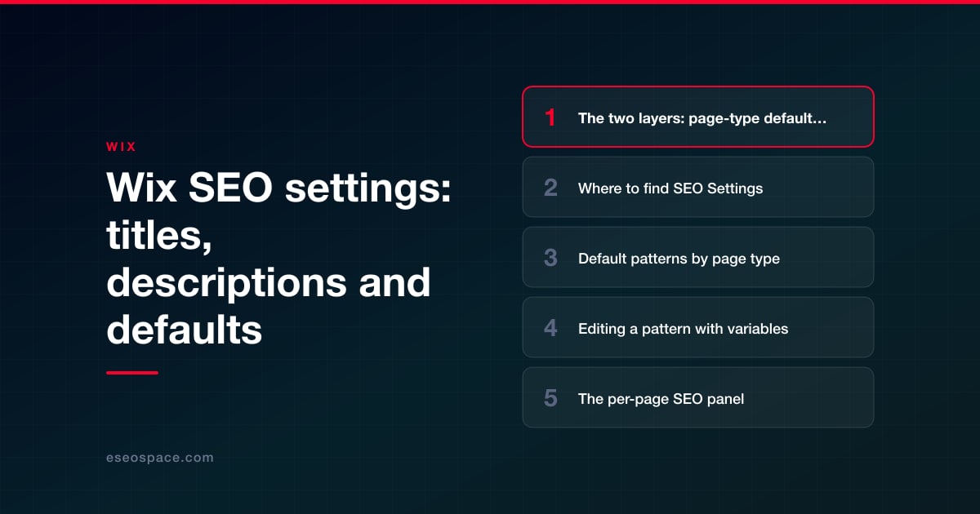Select 'The per-page SEO panel' item
This screenshot has height=514, width=980.
[x=698, y=397]
